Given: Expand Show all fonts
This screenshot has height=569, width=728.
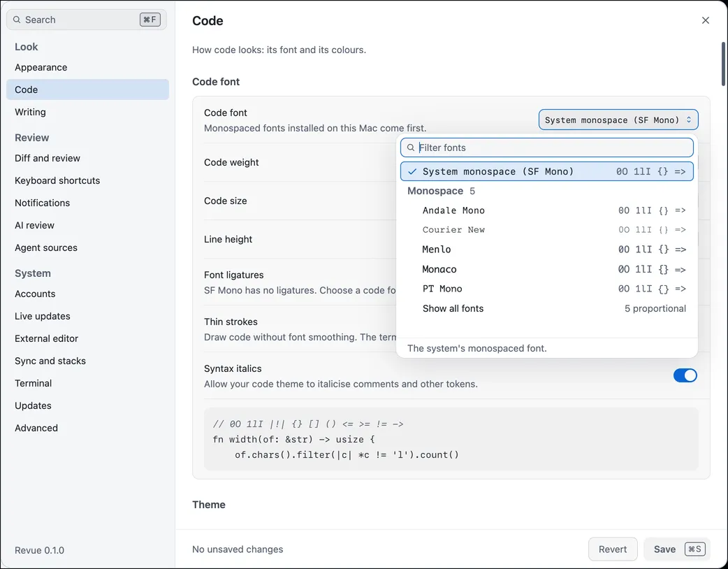Looking at the screenshot, I should coord(546,308).
